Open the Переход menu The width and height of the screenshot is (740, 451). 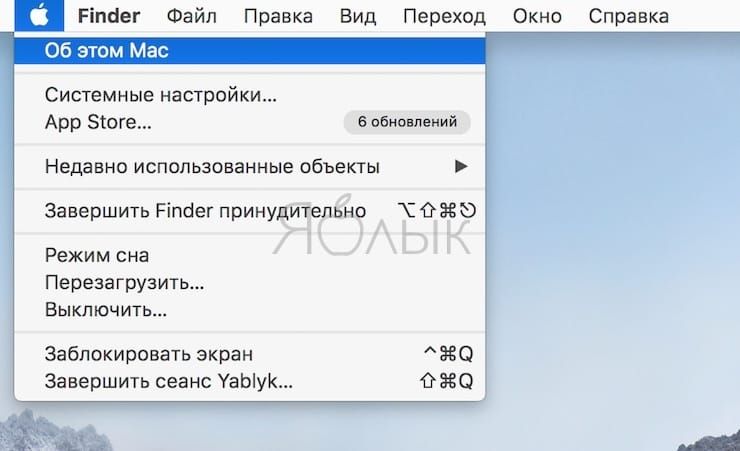pos(444,16)
